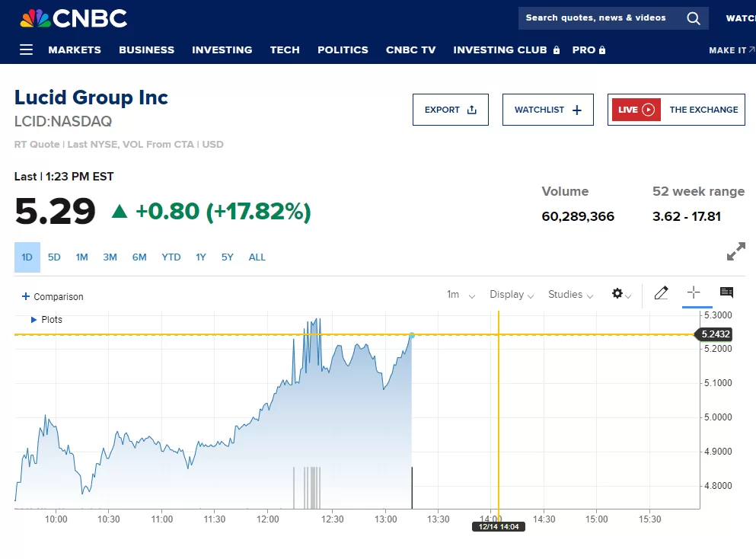Open the chart annotations icon

[726, 292]
